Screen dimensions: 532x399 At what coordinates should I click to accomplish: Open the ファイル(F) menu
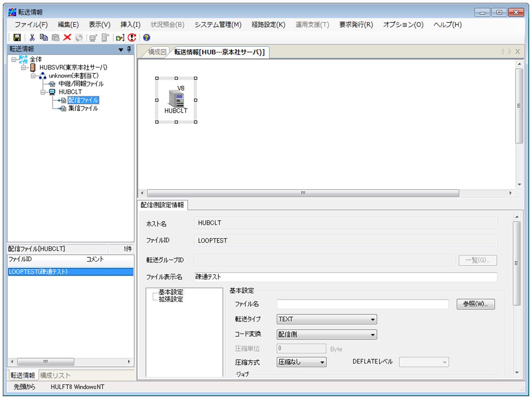(x=31, y=24)
